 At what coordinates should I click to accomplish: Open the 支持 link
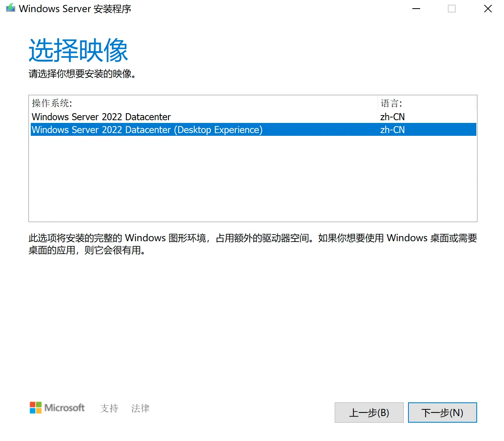click(109, 408)
